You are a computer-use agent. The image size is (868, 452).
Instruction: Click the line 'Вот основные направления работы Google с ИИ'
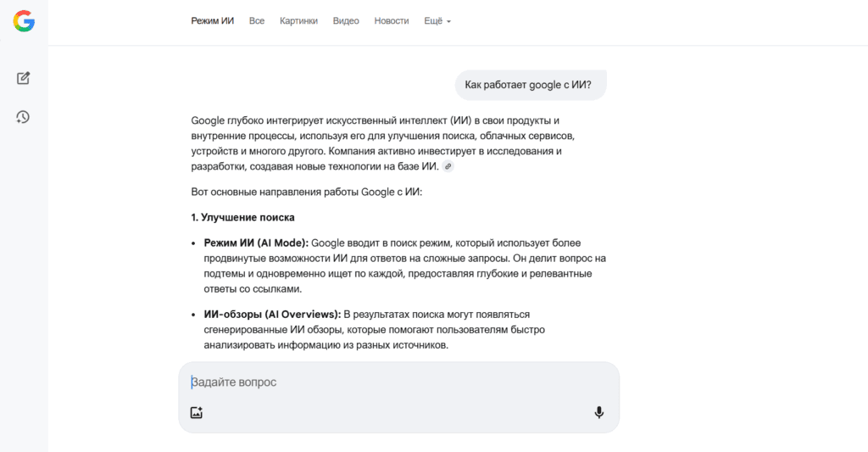[x=306, y=192]
